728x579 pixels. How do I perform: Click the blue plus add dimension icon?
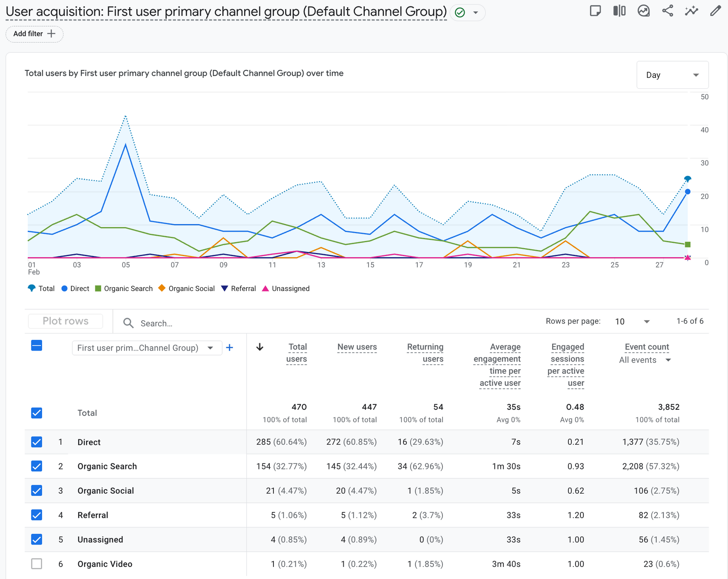click(229, 348)
